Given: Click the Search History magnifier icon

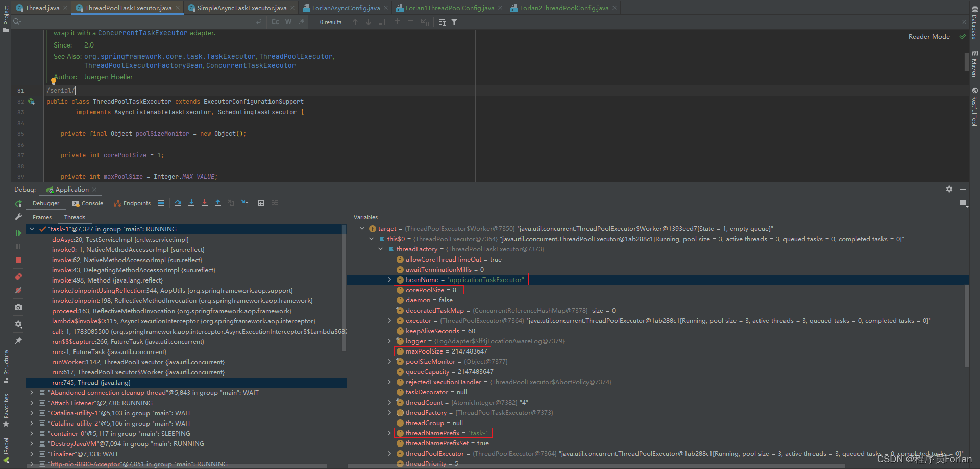Looking at the screenshot, I should click(x=17, y=21).
